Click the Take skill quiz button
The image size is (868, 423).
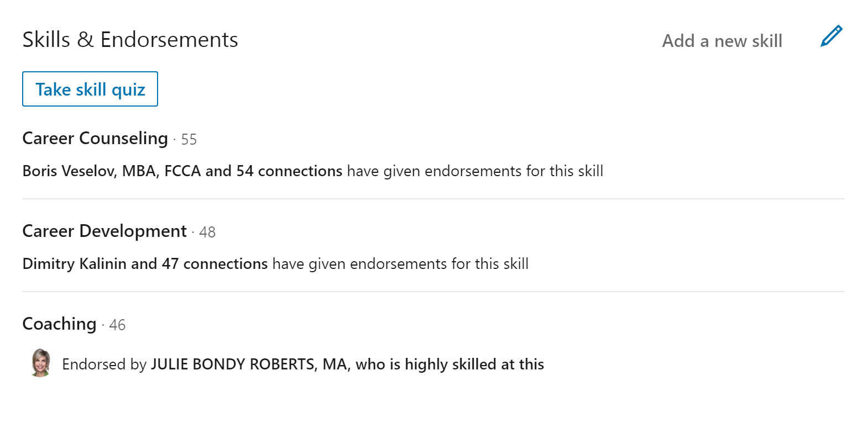coord(90,89)
